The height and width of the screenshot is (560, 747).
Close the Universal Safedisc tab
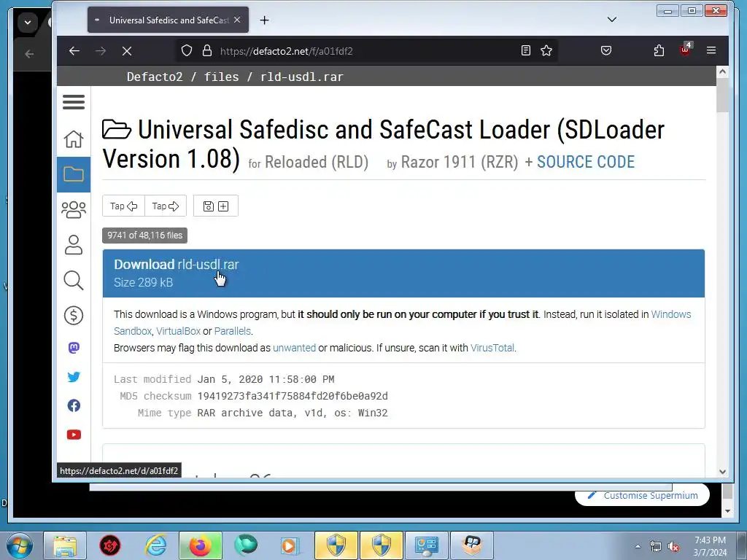(x=237, y=20)
